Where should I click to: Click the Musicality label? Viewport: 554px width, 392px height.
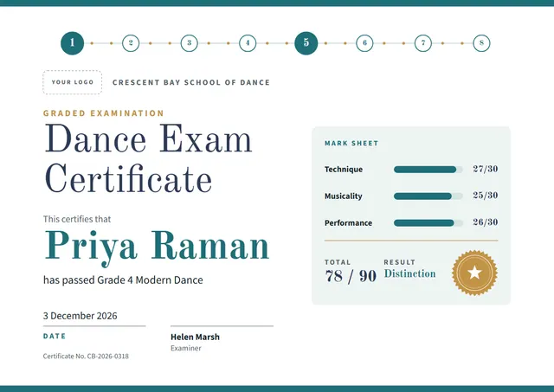[x=344, y=196]
